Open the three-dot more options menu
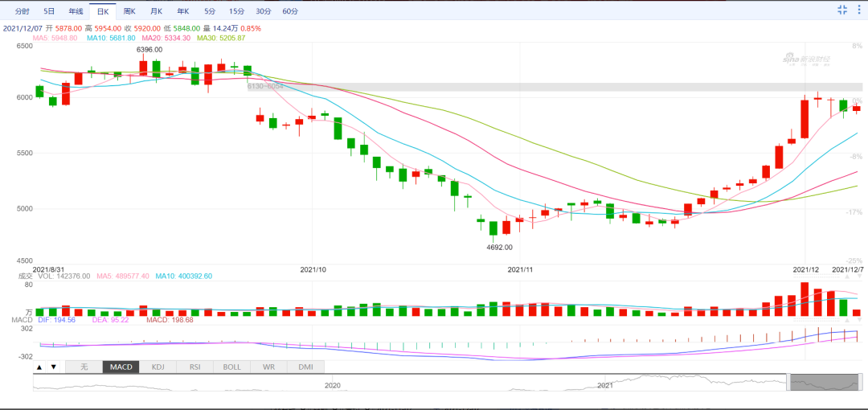868x410 pixels. coord(859,10)
